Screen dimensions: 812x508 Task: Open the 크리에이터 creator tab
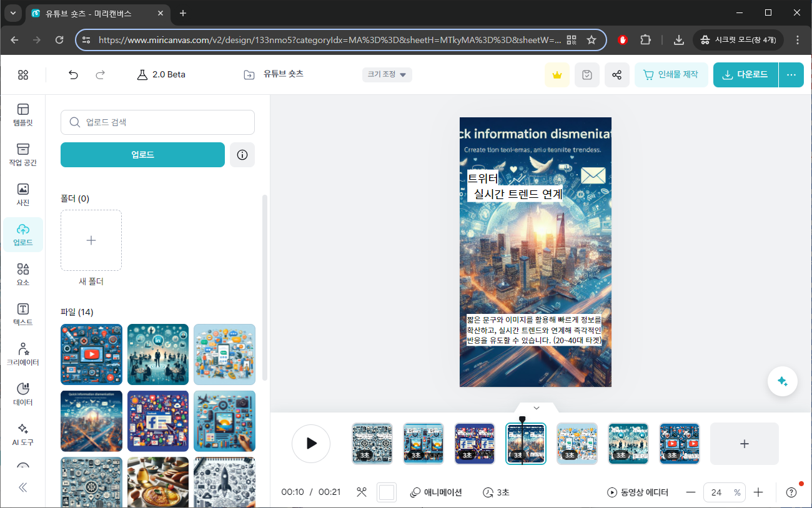(x=23, y=354)
